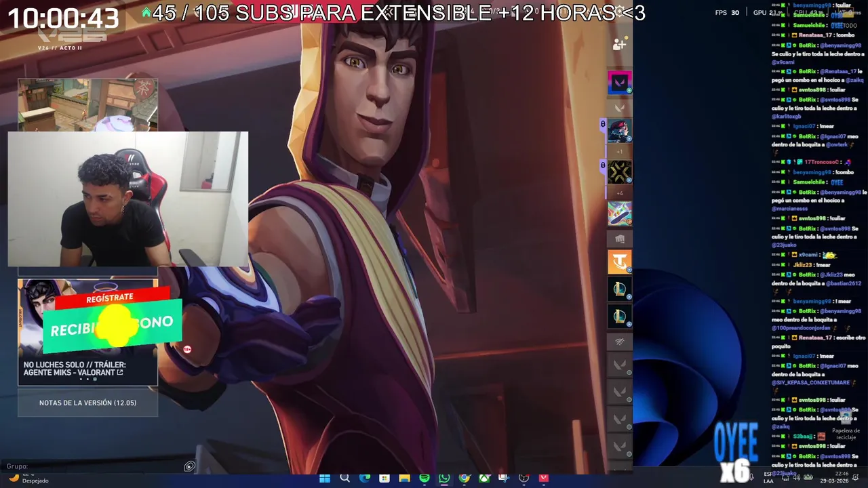868x488 pixels.
Task: Click the gray Valorant logo divider below own avatar
Action: point(619,107)
